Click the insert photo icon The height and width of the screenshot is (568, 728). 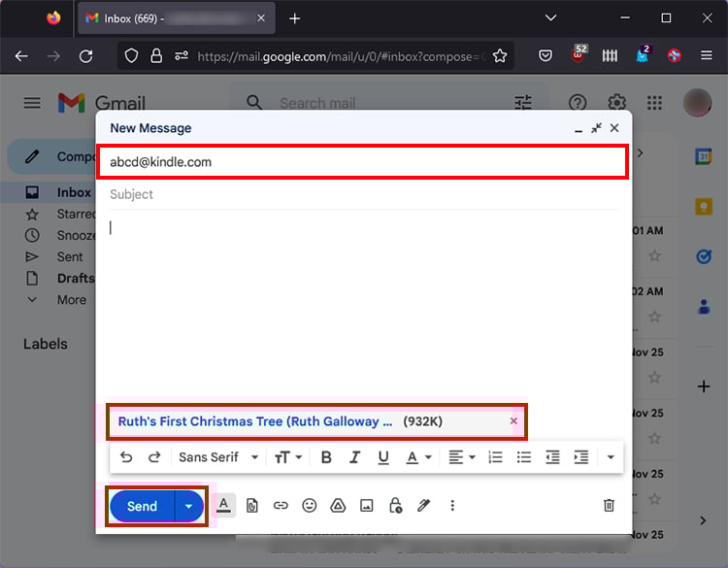pos(367,505)
